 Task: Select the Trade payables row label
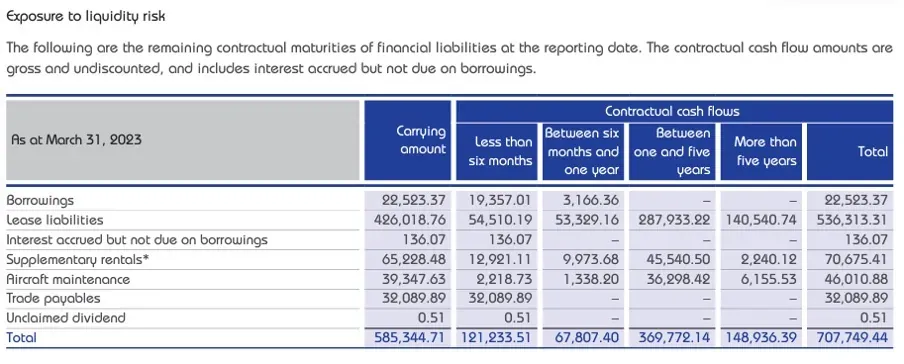[53, 298]
